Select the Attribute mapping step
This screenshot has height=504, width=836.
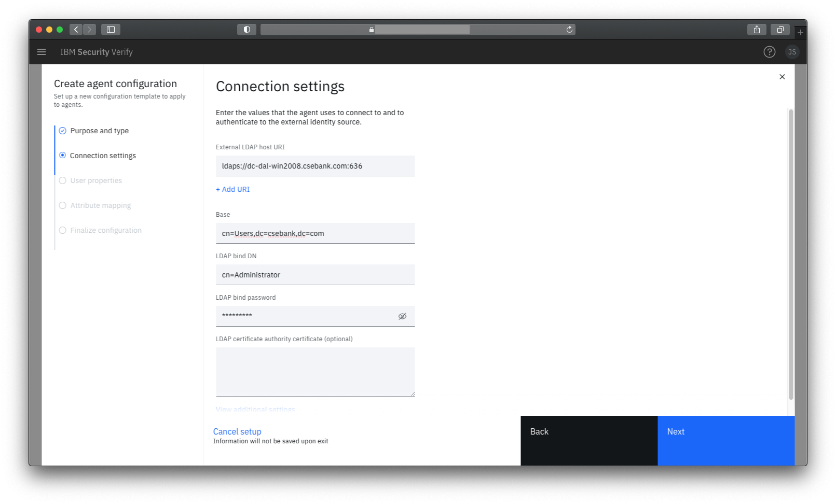coord(95,205)
